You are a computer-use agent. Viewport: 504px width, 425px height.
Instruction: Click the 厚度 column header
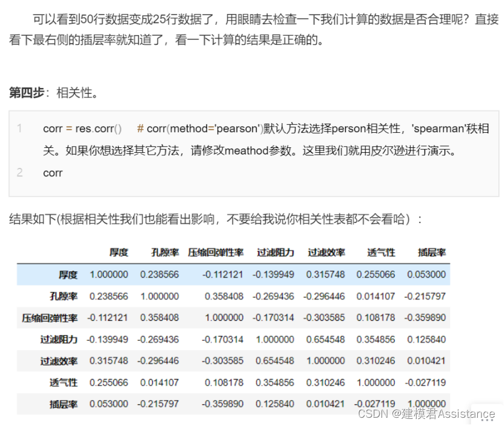[118, 252]
